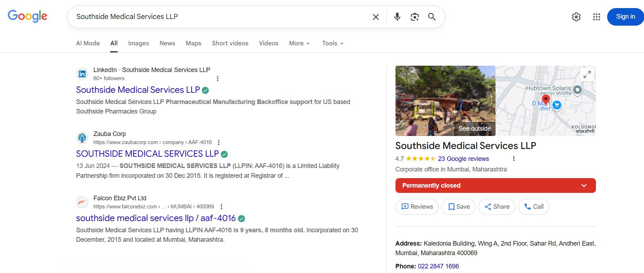Switch to AI Mode tab

pyautogui.click(x=88, y=43)
